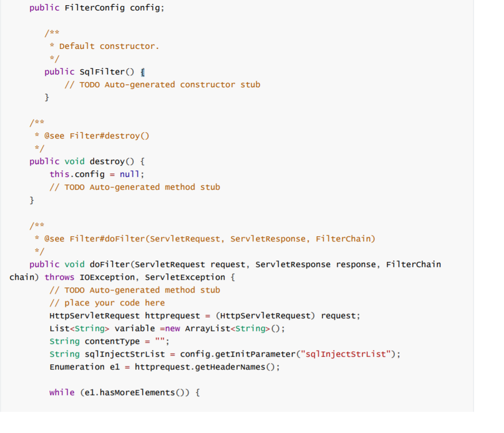Click the null keyword in destroy method
Image resolution: width=504 pixels, height=433 pixels.
[130, 175]
